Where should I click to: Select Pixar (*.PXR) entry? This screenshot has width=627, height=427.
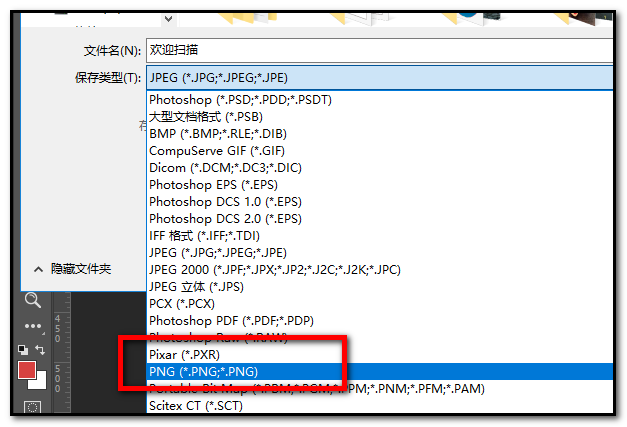[379, 355]
